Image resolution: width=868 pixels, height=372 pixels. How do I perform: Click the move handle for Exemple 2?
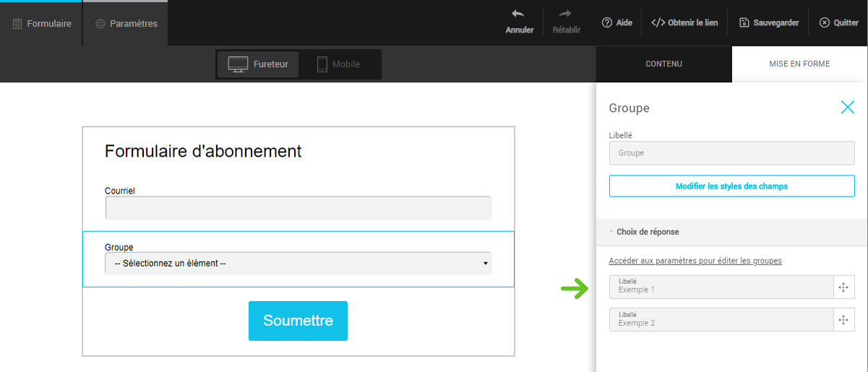[843, 320]
